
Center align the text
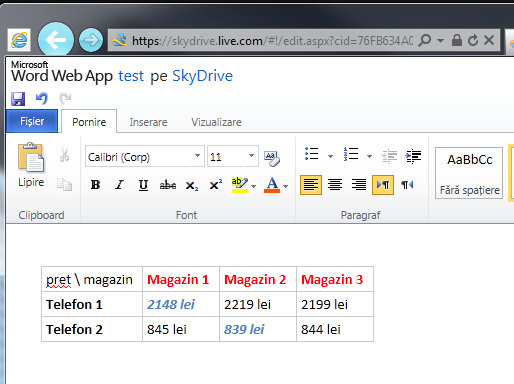coord(335,185)
